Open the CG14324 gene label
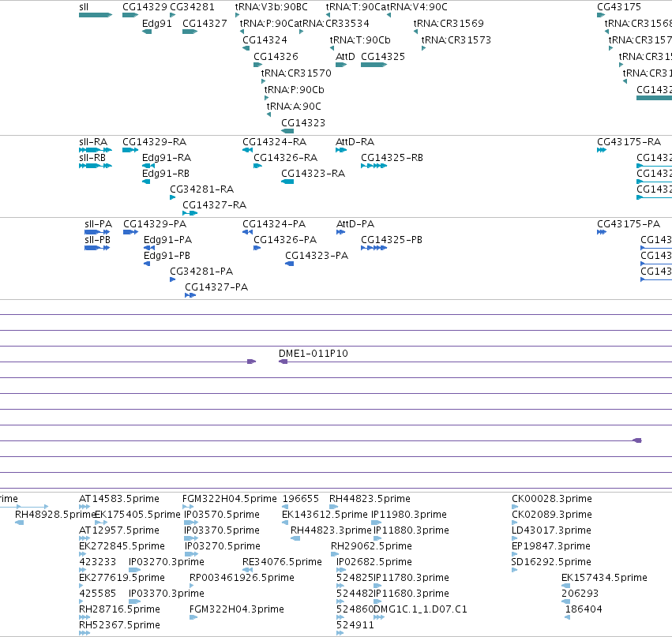This screenshot has height=637, width=672. pos(265,39)
